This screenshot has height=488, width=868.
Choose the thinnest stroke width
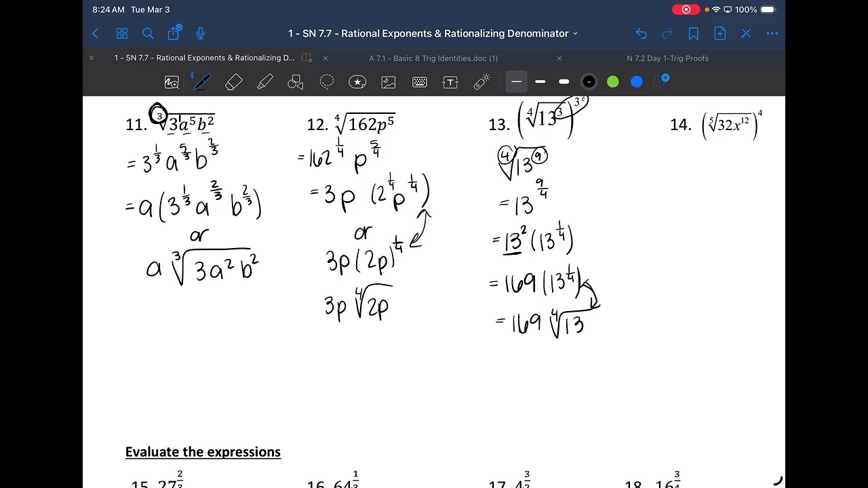(517, 82)
